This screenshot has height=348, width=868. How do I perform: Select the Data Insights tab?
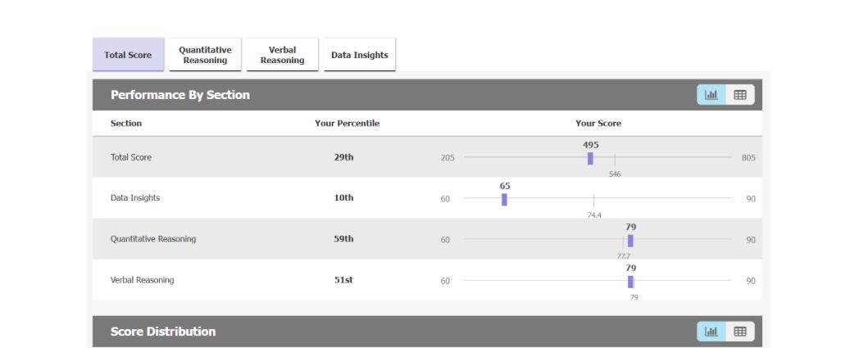click(x=359, y=55)
